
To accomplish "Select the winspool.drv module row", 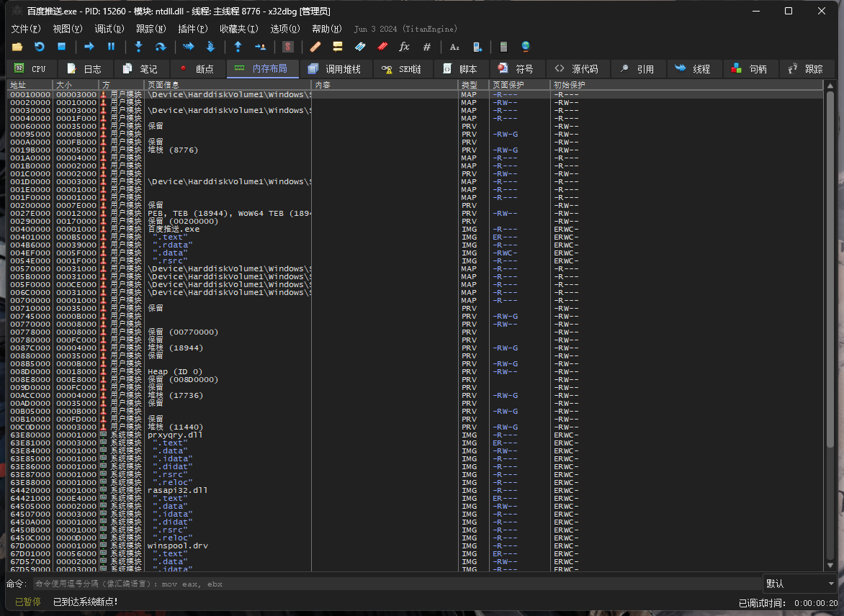I will (415, 546).
